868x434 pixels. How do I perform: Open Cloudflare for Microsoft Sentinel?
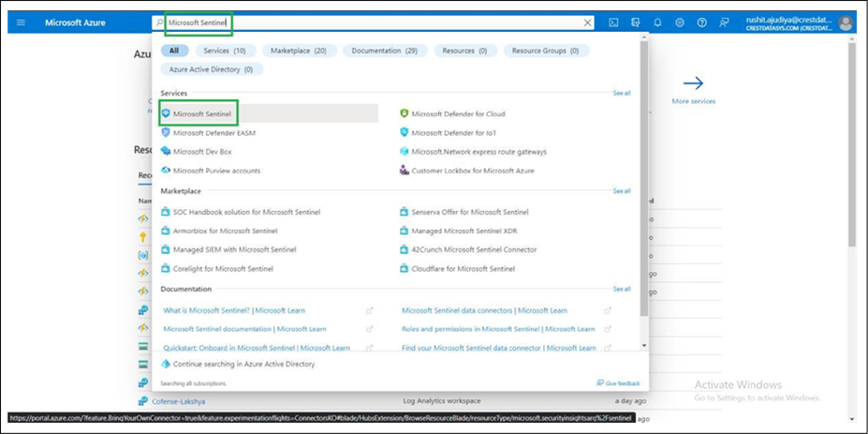[463, 269]
